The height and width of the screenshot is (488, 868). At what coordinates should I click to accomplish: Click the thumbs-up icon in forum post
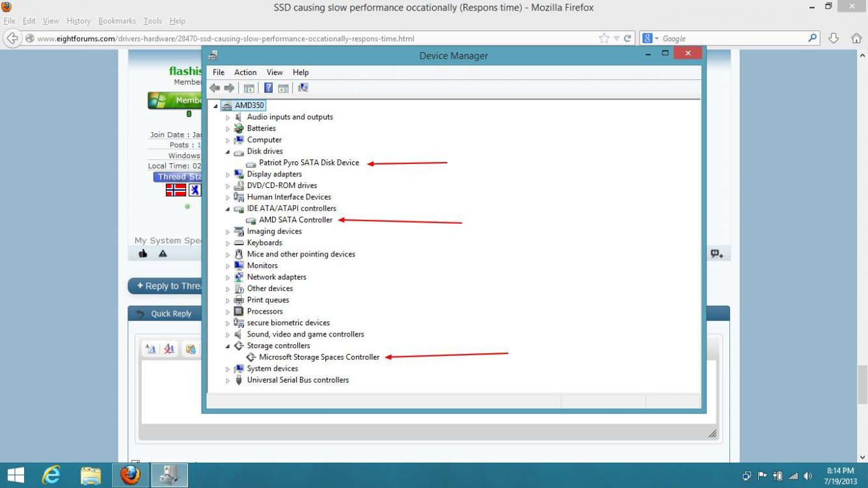tap(142, 254)
